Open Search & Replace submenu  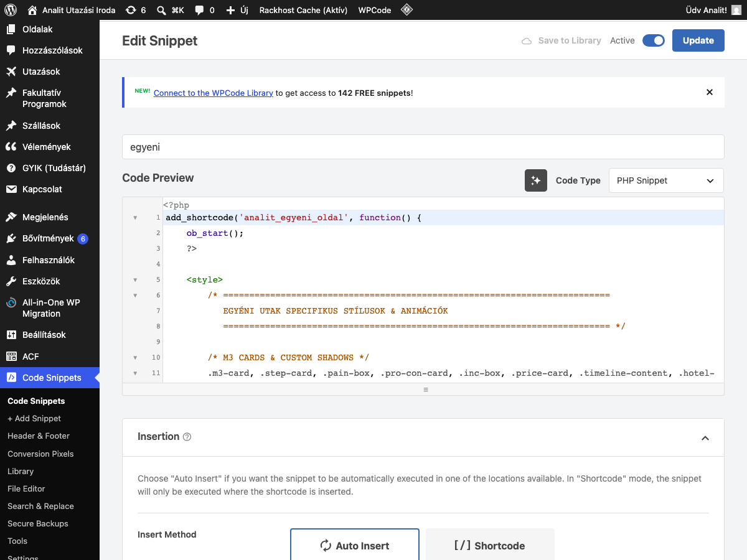click(40, 506)
